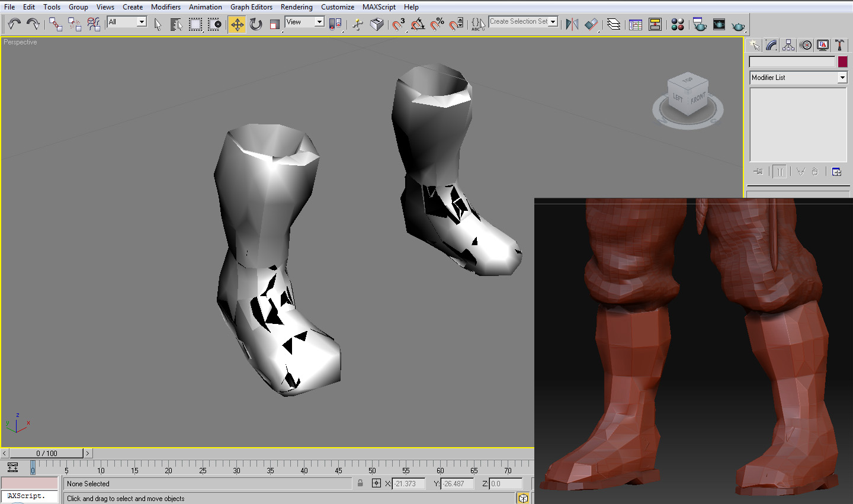853x504 pixels.
Task: Open Select by Name list
Action: point(176,24)
